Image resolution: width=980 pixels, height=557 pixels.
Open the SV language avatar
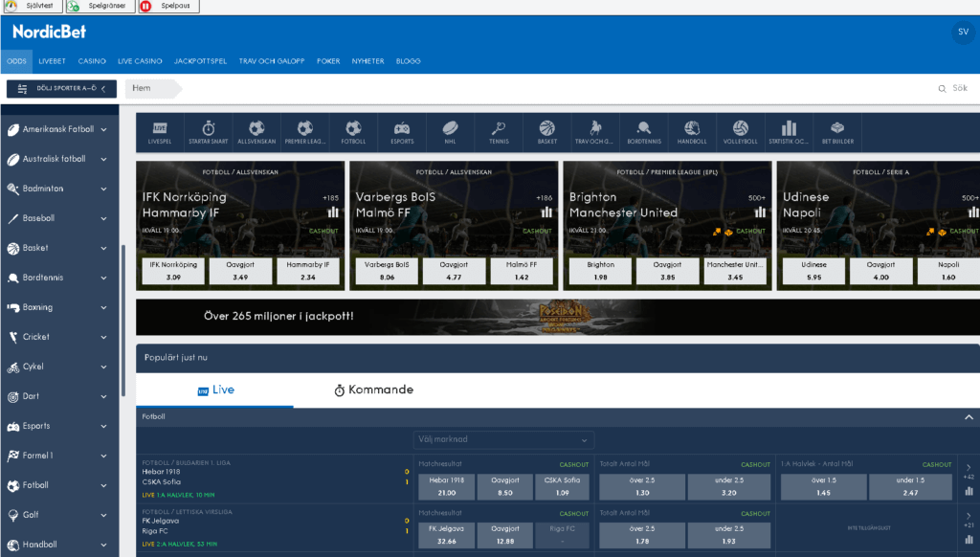(x=963, y=32)
